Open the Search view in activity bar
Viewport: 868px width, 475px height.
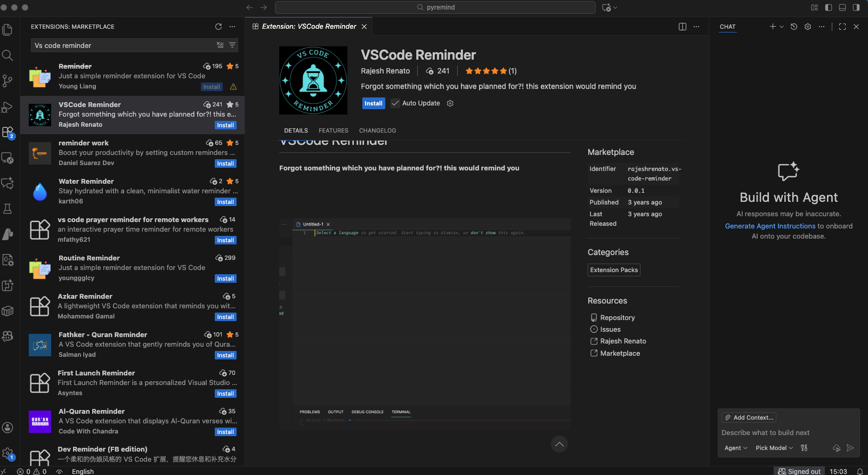click(7, 55)
